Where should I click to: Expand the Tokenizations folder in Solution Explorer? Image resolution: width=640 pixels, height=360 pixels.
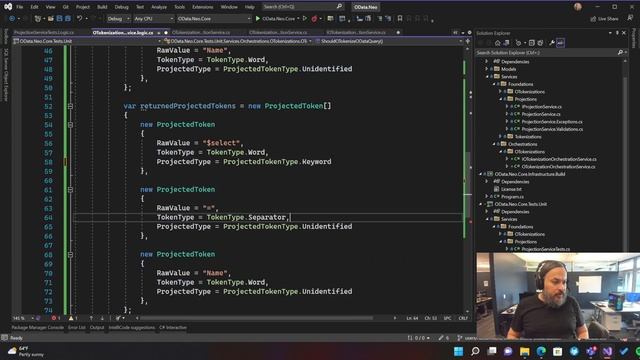[x=500, y=137]
